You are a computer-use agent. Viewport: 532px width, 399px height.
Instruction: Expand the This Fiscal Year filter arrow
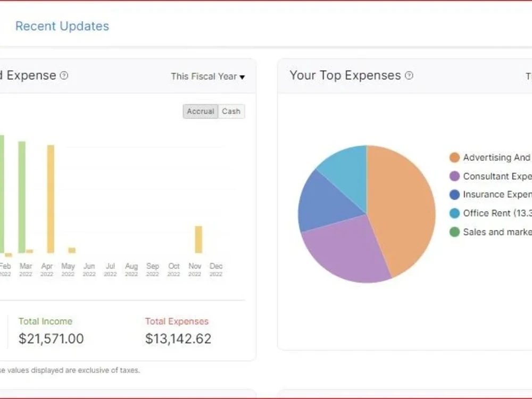(x=242, y=77)
